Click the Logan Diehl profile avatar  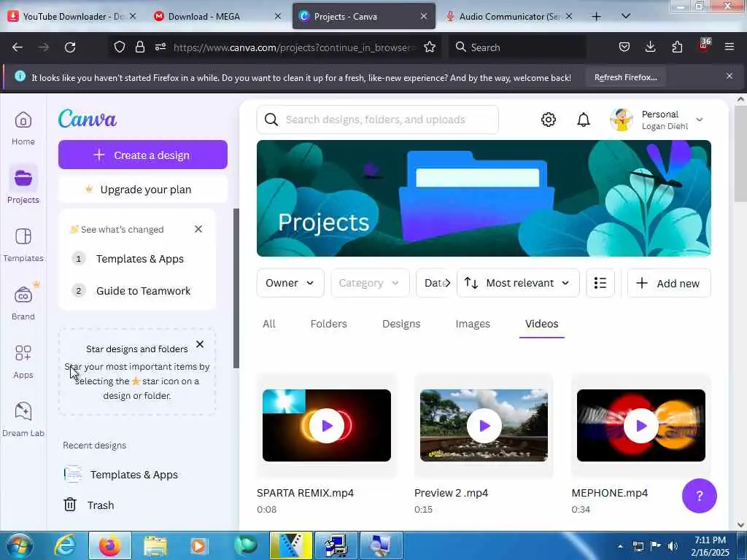click(622, 120)
